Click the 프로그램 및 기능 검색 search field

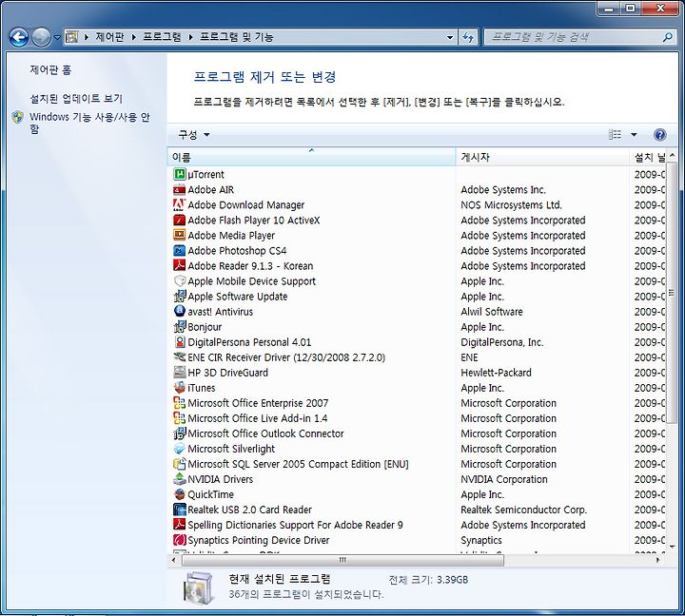[x=573, y=37]
